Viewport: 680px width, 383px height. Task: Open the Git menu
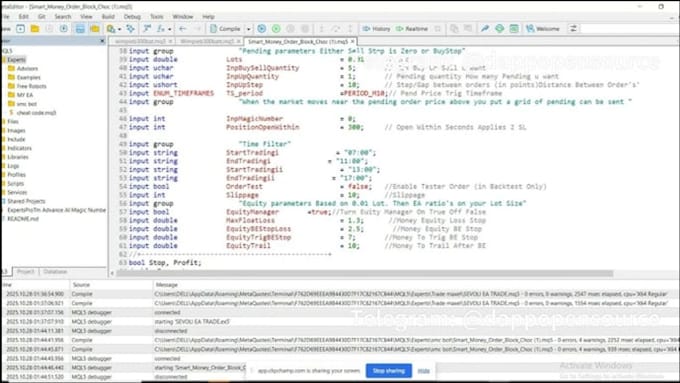(42, 16)
